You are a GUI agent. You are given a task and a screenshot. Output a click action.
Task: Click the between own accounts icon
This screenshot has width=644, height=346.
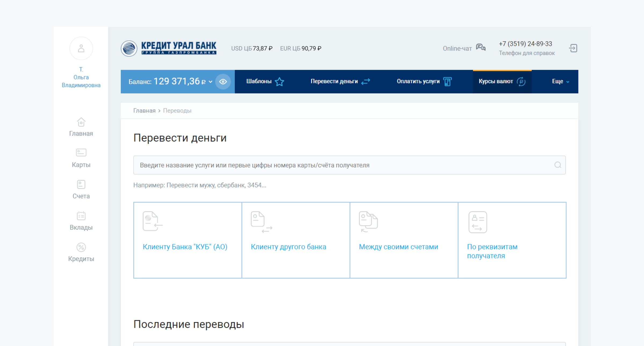(368, 222)
